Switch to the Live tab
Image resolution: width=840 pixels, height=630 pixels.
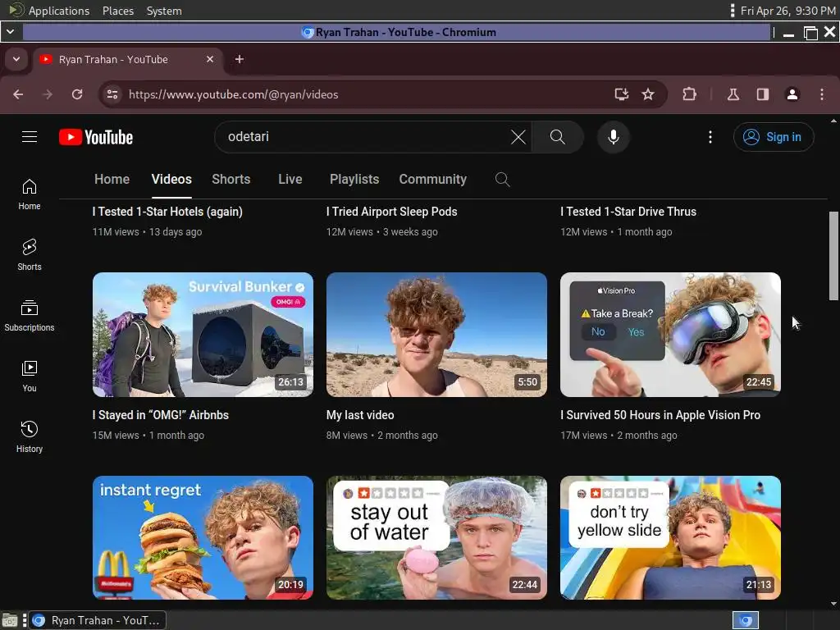290,180
